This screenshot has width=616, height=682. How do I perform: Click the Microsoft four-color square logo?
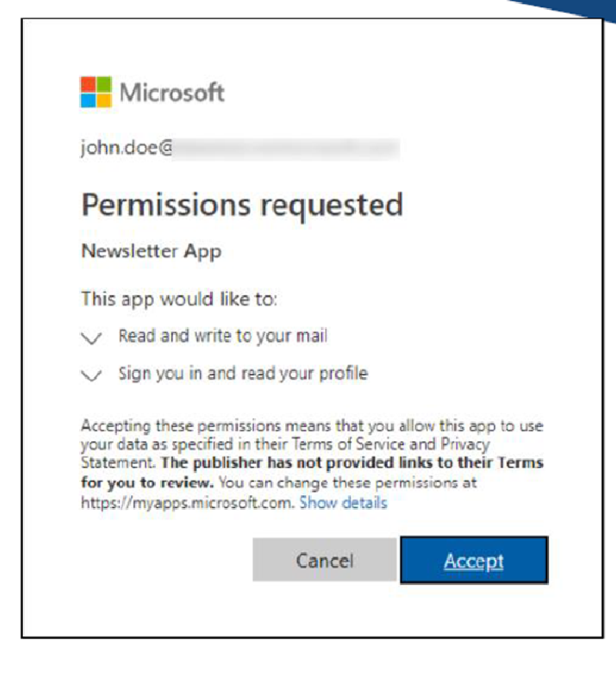(96, 92)
